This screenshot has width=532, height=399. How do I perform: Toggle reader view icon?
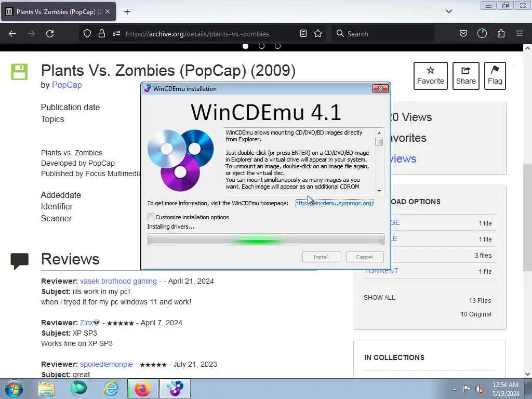[303, 34]
